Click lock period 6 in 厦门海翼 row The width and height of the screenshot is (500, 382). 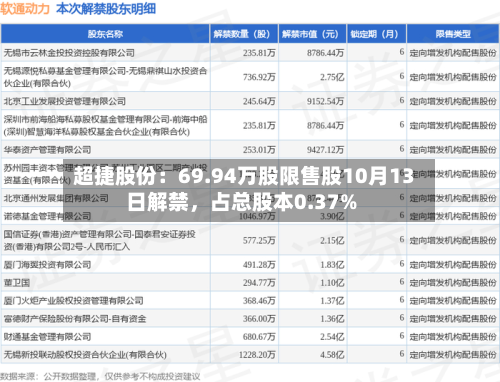(402, 264)
